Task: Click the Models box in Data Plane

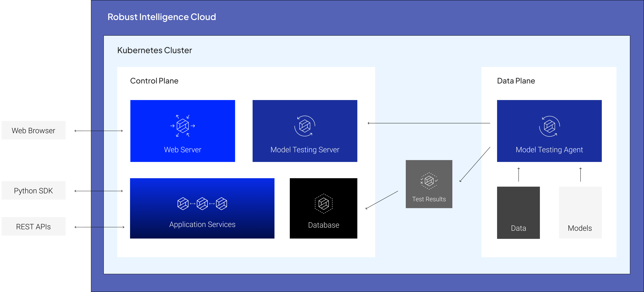Action: pos(580,212)
